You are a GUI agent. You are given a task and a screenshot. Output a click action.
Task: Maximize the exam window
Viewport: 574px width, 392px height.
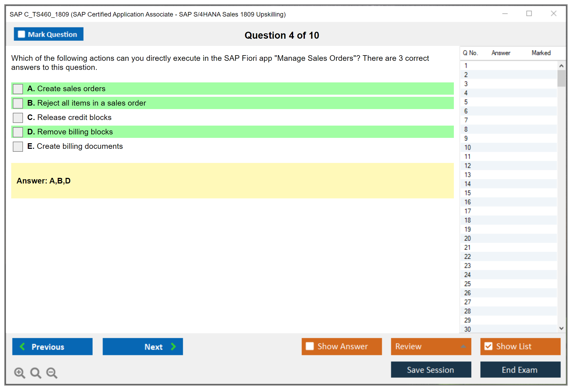pyautogui.click(x=529, y=14)
